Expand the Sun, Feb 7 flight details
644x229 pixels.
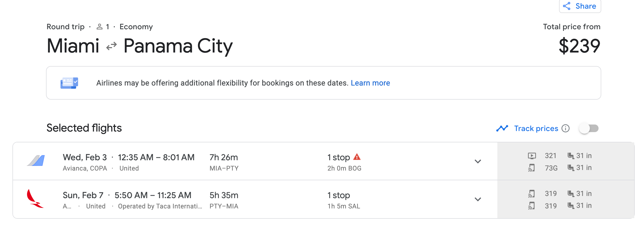(x=478, y=199)
